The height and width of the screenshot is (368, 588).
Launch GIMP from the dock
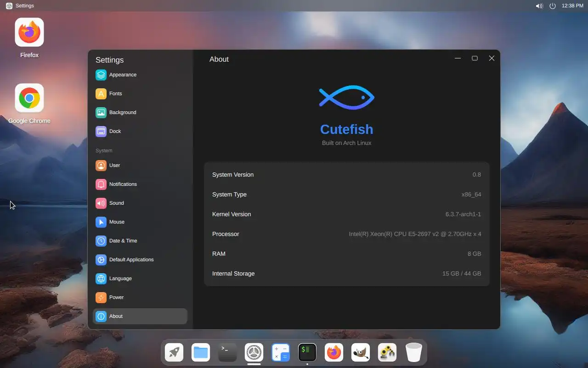coord(361,352)
